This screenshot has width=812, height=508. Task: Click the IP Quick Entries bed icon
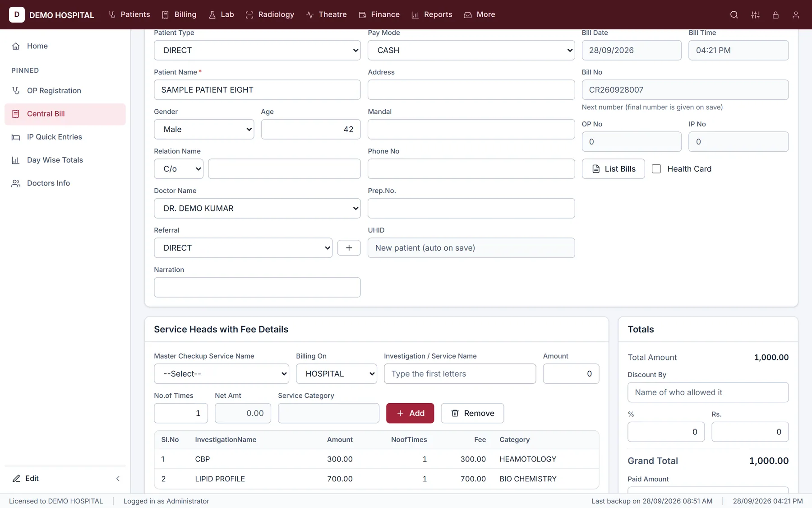(16, 137)
